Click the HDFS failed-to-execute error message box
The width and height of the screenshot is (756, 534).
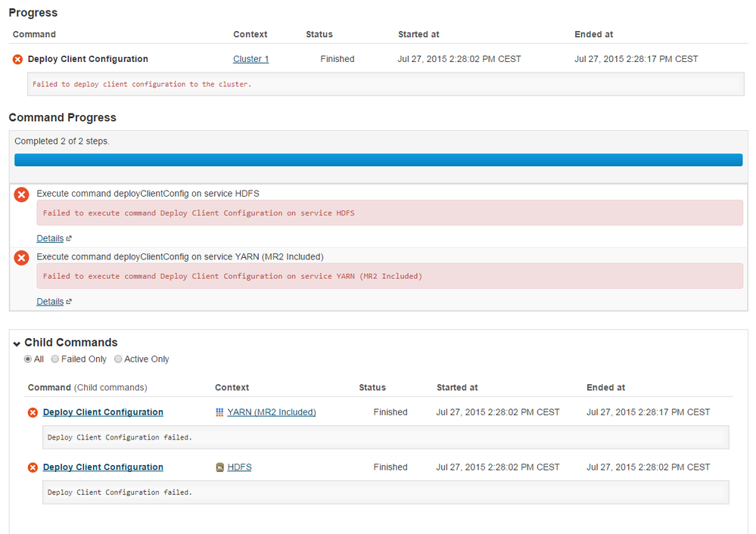click(x=390, y=213)
